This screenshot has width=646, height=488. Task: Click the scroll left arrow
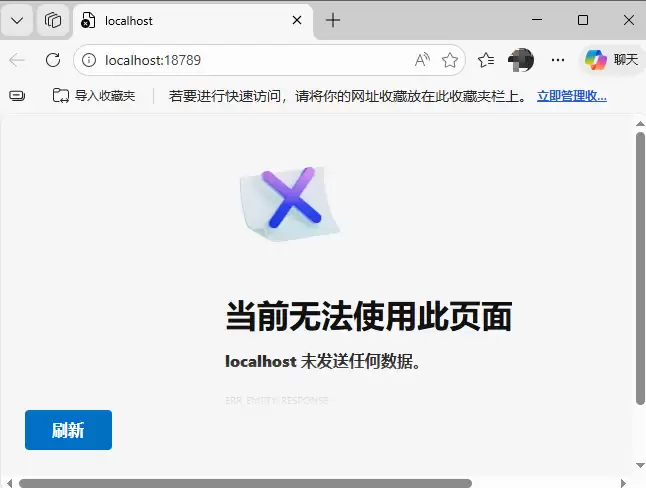point(9,483)
